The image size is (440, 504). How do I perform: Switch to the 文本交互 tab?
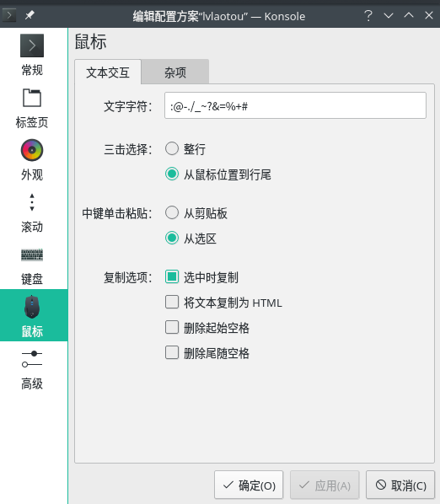point(108,72)
